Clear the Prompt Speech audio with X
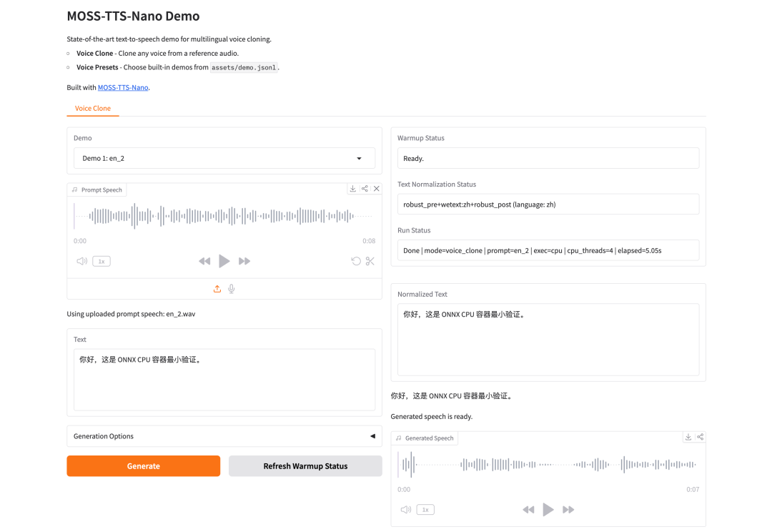This screenshot has width=772, height=532. tap(377, 189)
